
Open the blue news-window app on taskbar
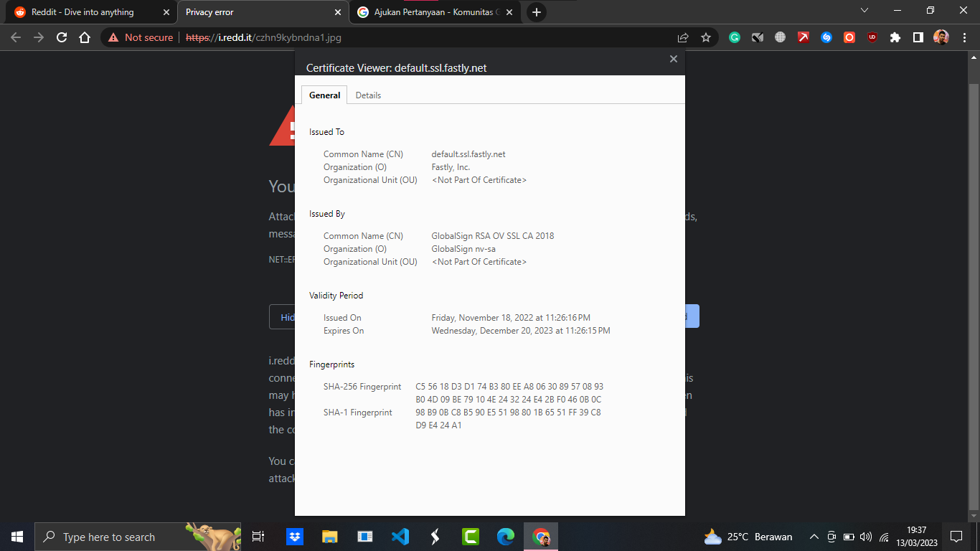(365, 537)
